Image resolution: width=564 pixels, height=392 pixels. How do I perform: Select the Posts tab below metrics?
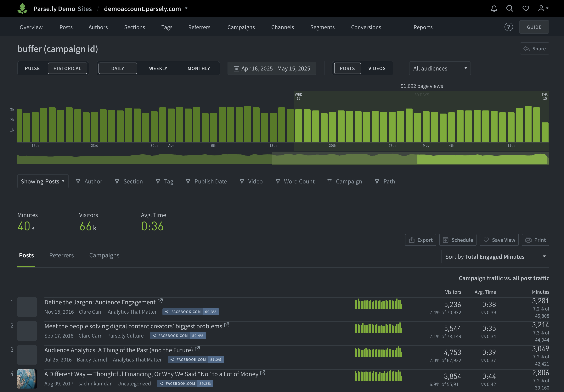click(x=26, y=255)
